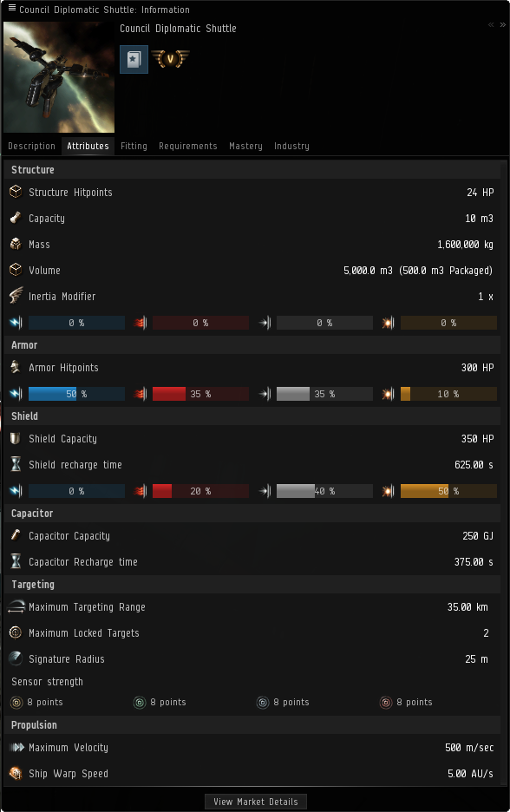
Task: Click the Maximum Locked Targets icon
Action: (x=16, y=632)
